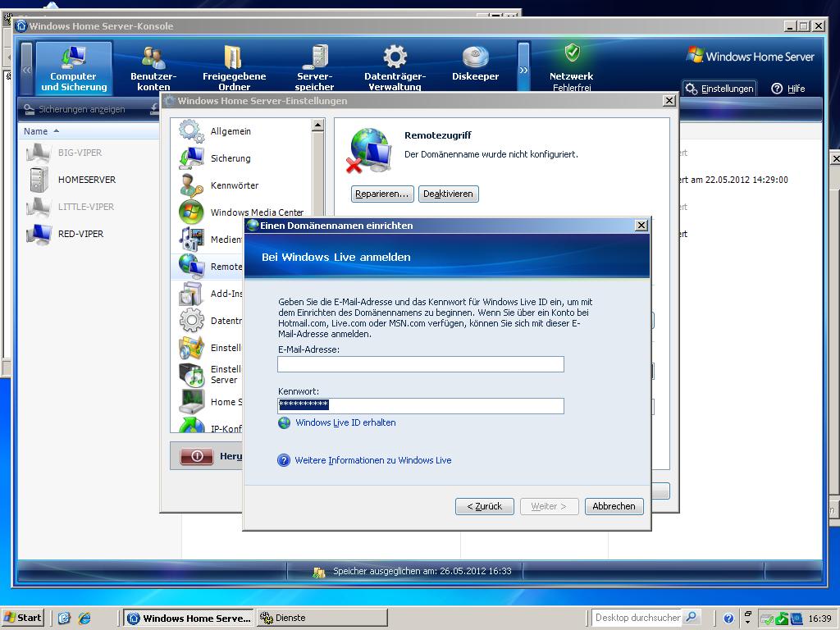Click Zurück button
Viewport: 840px width, 630px height.
pos(484,506)
